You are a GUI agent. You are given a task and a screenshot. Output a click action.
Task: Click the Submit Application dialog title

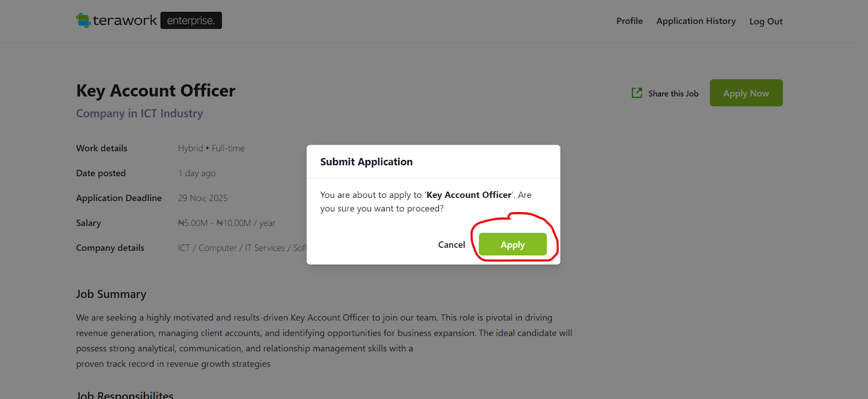(366, 162)
